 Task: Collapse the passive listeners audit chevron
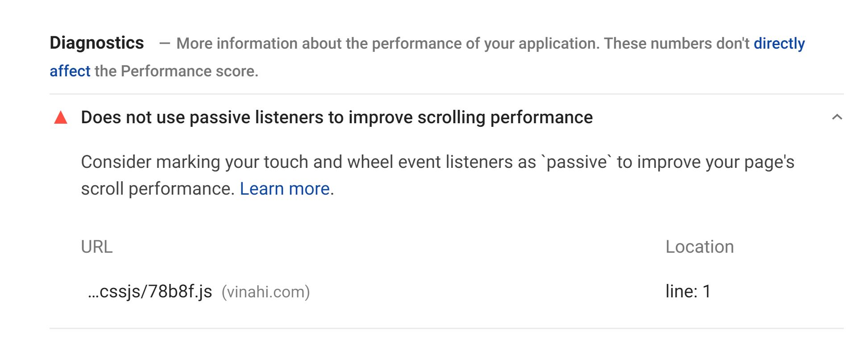tap(837, 117)
